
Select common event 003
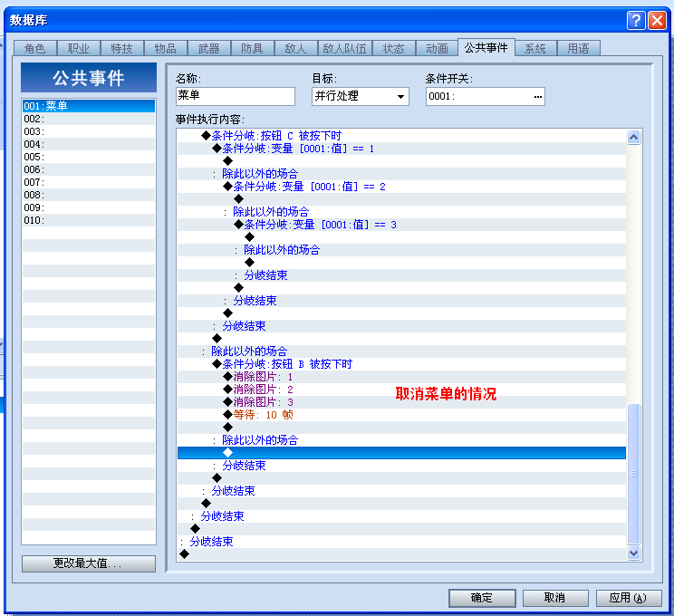(89, 131)
